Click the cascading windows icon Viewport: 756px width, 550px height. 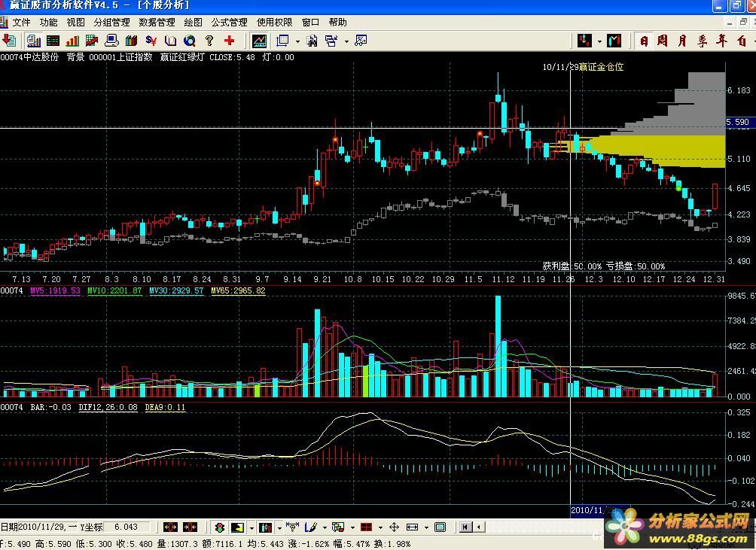point(331,41)
